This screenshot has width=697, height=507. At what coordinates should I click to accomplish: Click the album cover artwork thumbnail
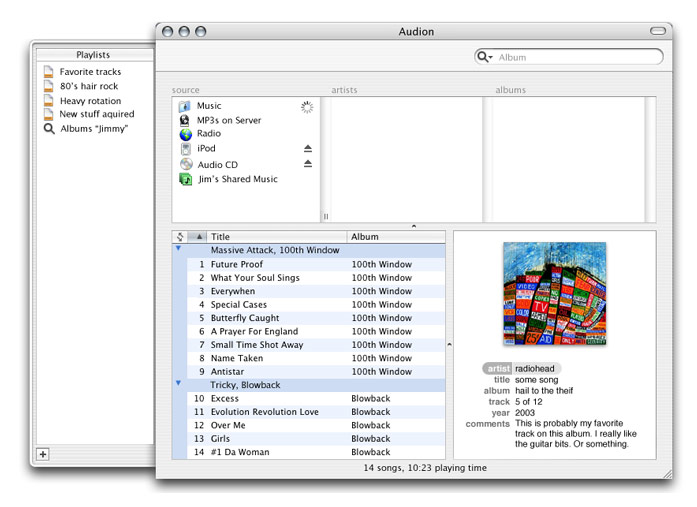[554, 293]
